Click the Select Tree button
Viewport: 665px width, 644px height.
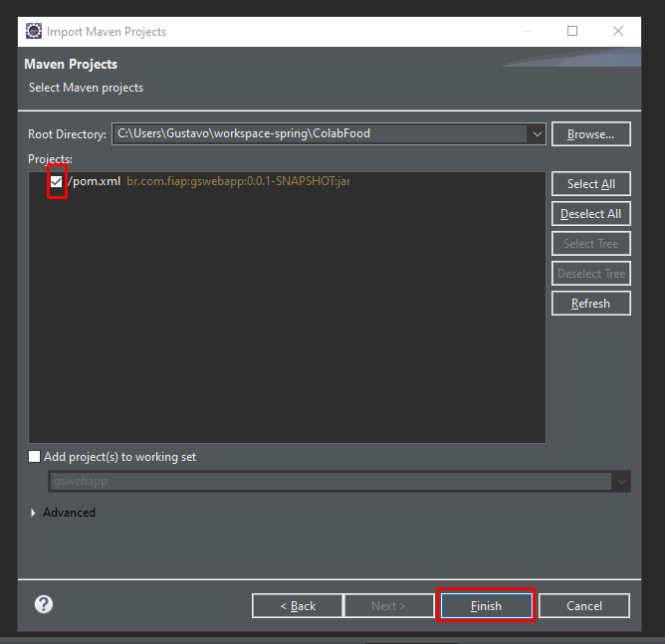coord(590,243)
